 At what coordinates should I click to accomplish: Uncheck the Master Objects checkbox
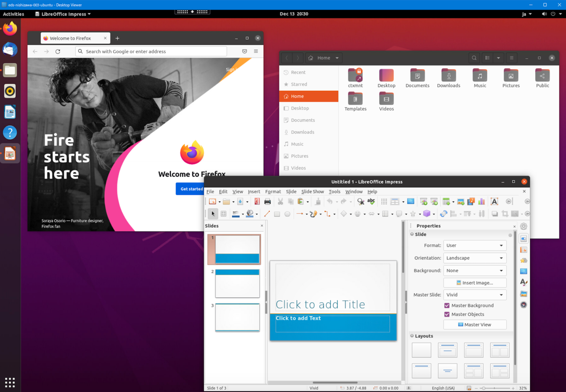click(x=447, y=315)
